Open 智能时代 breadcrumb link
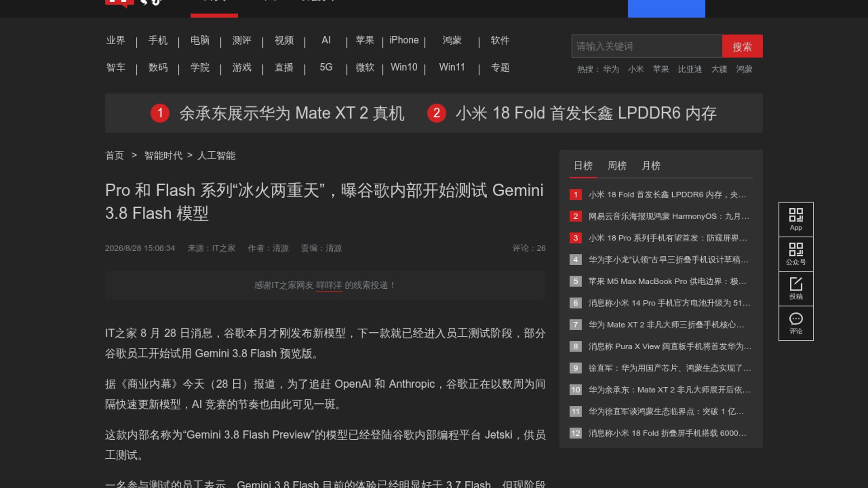 click(x=163, y=155)
